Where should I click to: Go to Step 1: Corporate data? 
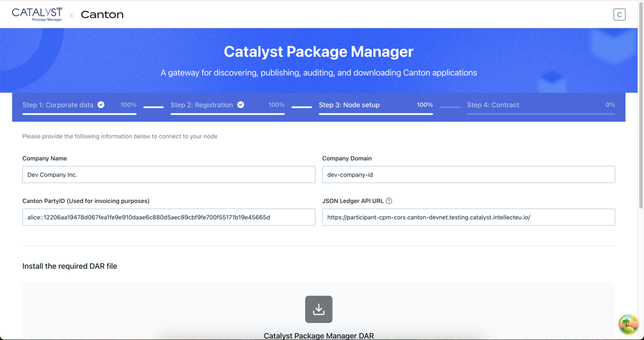click(58, 105)
